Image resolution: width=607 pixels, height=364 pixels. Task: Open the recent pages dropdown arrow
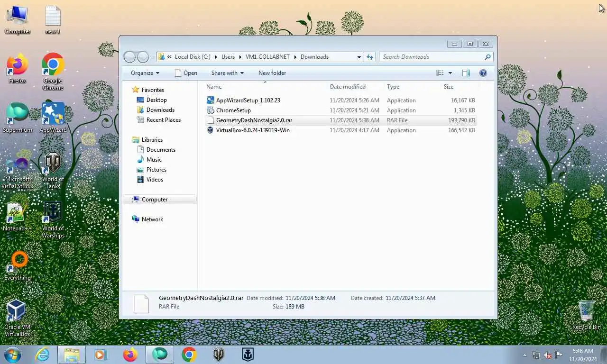click(152, 57)
